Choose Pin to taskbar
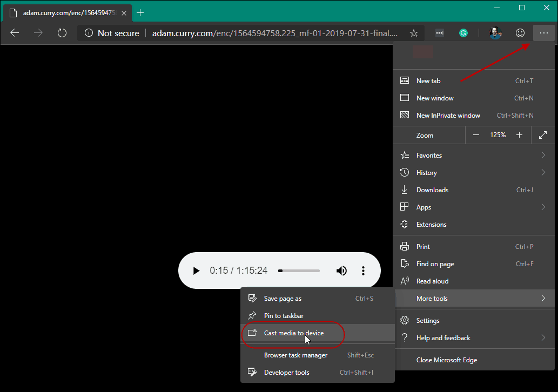Screen dimensions: 558x392 point(318,316)
